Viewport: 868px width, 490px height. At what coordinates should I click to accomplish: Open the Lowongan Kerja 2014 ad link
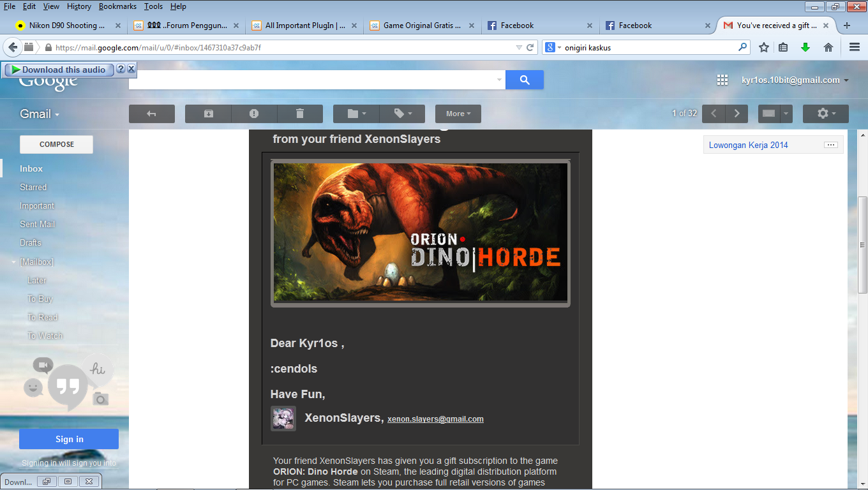tap(748, 145)
